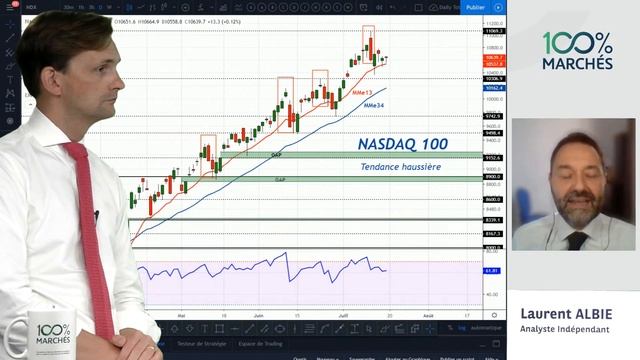
Task: Select the curve/arc tool in bottom toolbar
Action: point(324,329)
